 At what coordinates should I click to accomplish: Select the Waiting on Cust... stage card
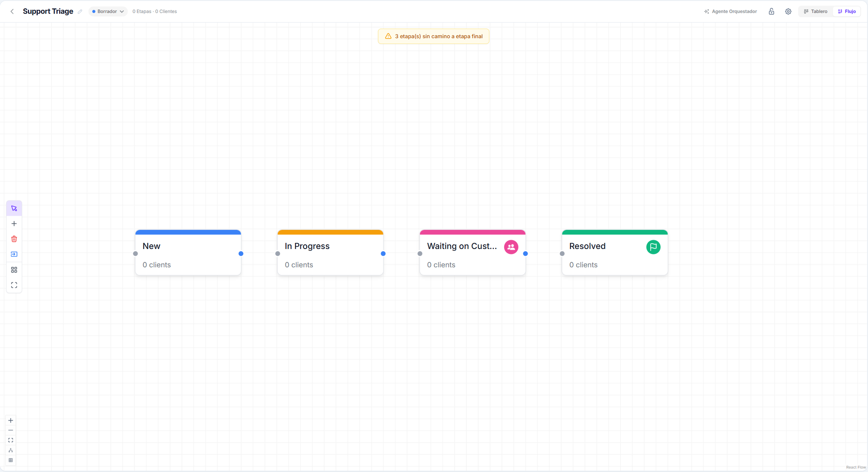click(472, 253)
